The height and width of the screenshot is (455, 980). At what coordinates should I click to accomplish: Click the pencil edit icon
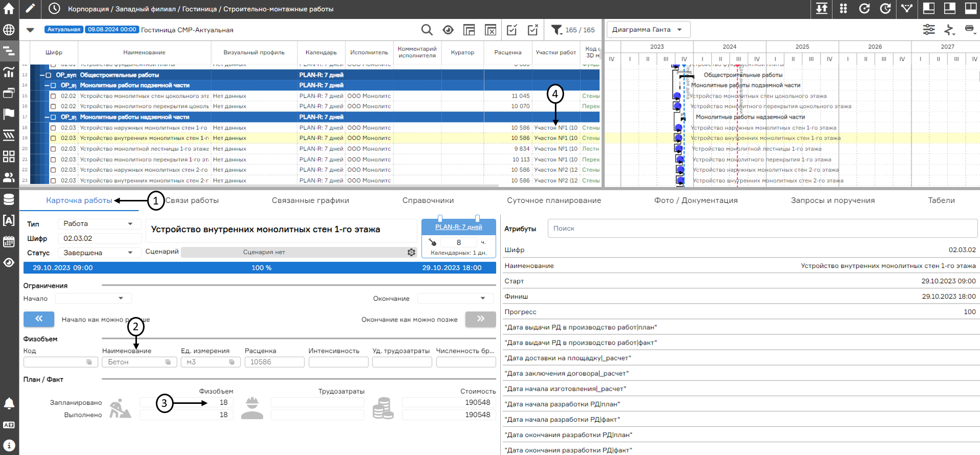tap(30, 9)
